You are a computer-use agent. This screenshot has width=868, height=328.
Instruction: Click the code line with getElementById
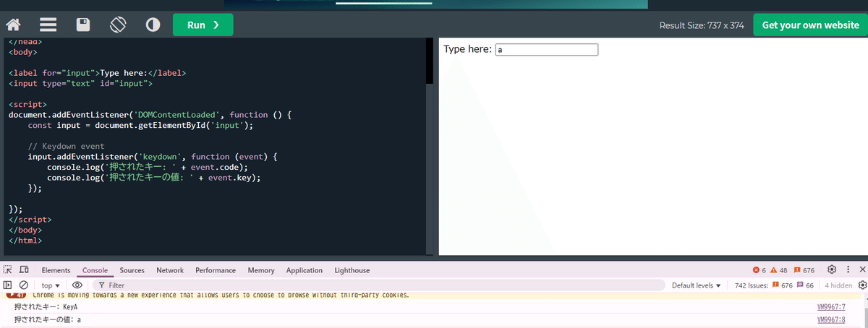[x=141, y=125]
